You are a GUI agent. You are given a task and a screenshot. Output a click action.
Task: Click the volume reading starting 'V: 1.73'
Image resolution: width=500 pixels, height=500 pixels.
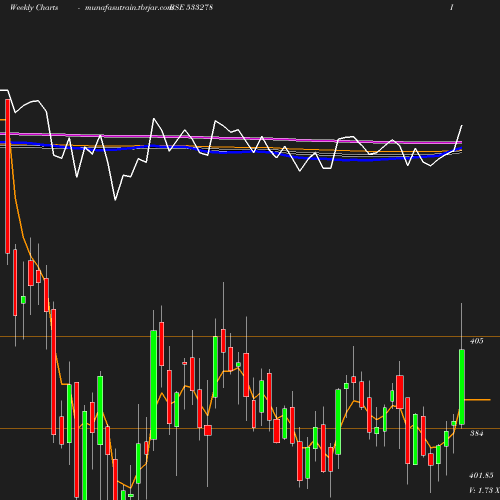coord(484,490)
